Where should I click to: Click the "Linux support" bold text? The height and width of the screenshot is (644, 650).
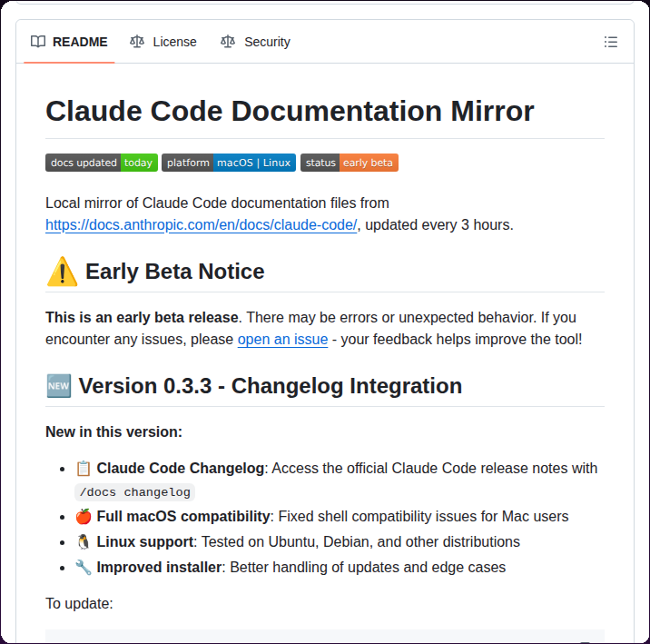[145, 542]
